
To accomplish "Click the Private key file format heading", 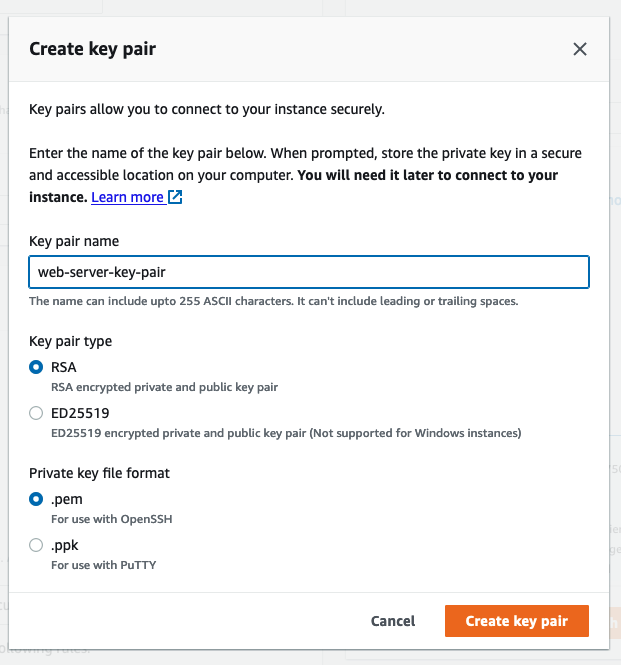I will click(x=98, y=473).
